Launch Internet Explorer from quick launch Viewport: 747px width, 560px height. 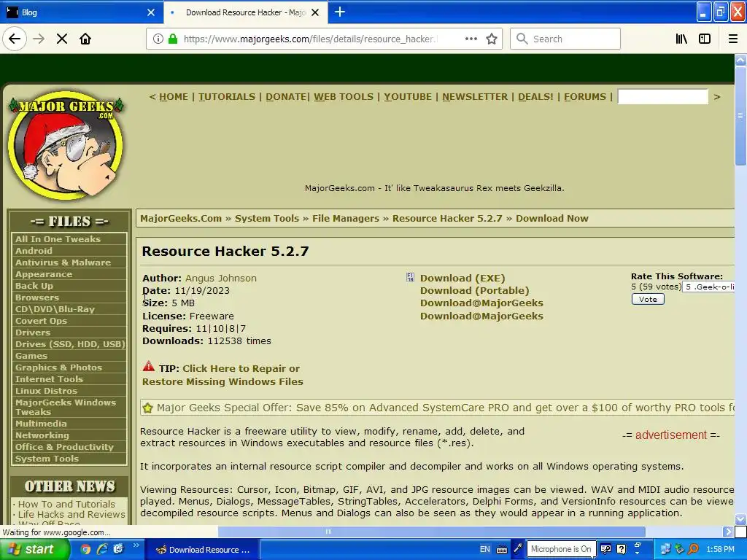pos(102,549)
